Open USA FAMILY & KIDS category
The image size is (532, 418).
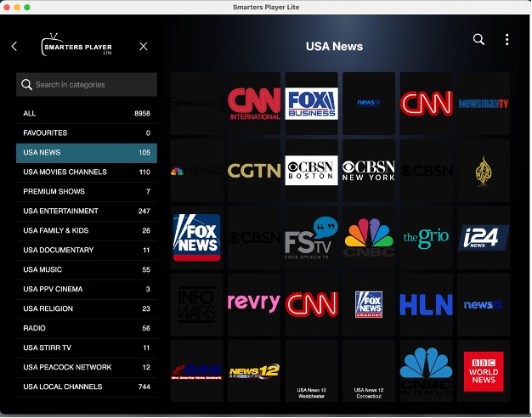point(87,231)
